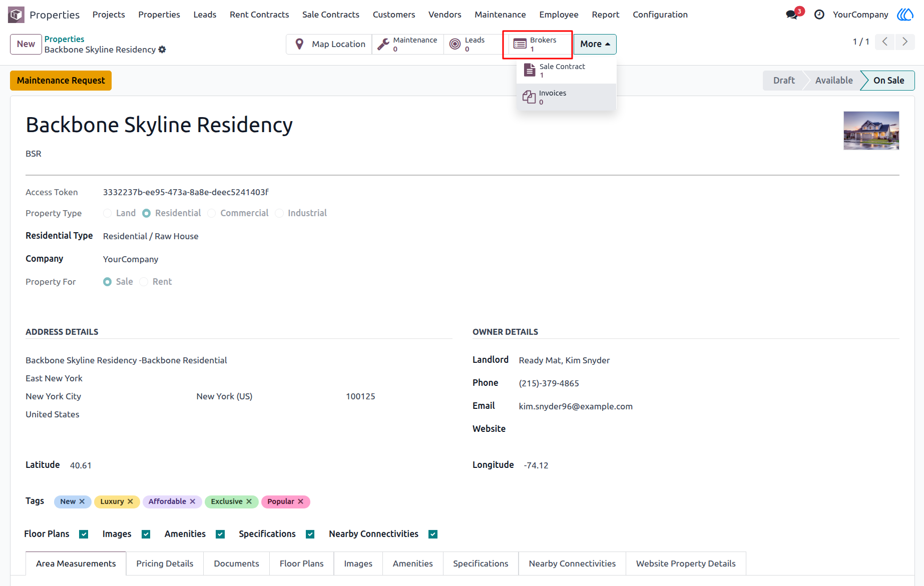Toggle the Images checkbox

click(146, 534)
